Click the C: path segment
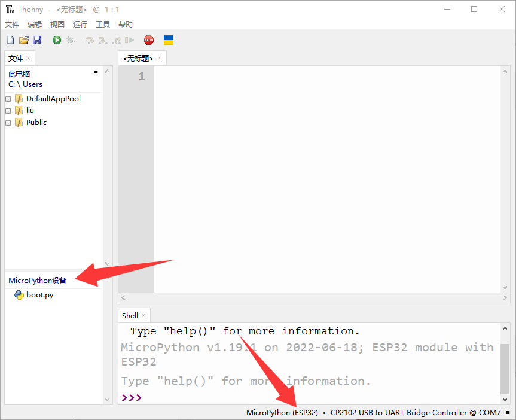Viewport: 516px width, 420px height. point(11,84)
